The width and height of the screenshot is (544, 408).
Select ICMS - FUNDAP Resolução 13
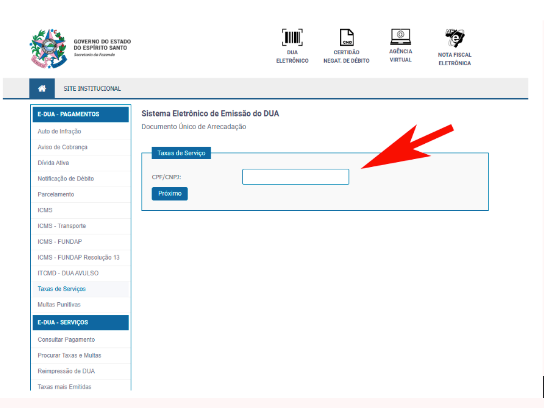point(78,257)
